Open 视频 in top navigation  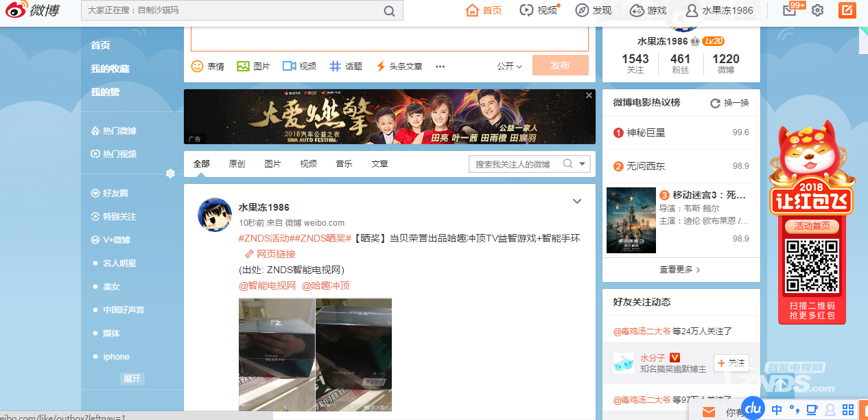pos(539,10)
